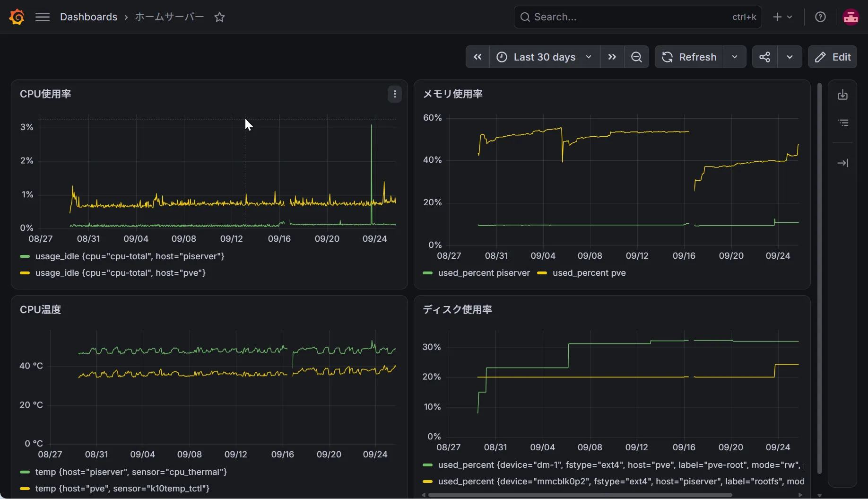The width and height of the screenshot is (868, 499).
Task: Toggle the hamburger navigation menu
Action: [43, 17]
